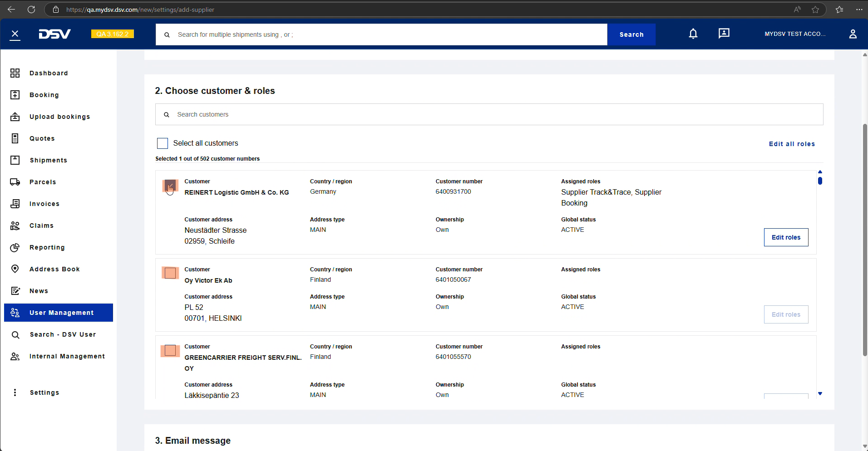
Task: Open the feedback chat icon
Action: [724, 34]
